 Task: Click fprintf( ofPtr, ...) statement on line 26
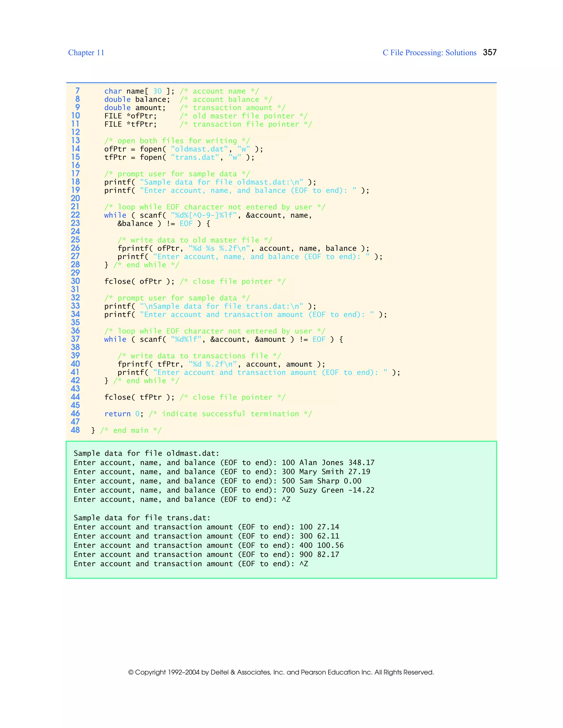point(244,249)
